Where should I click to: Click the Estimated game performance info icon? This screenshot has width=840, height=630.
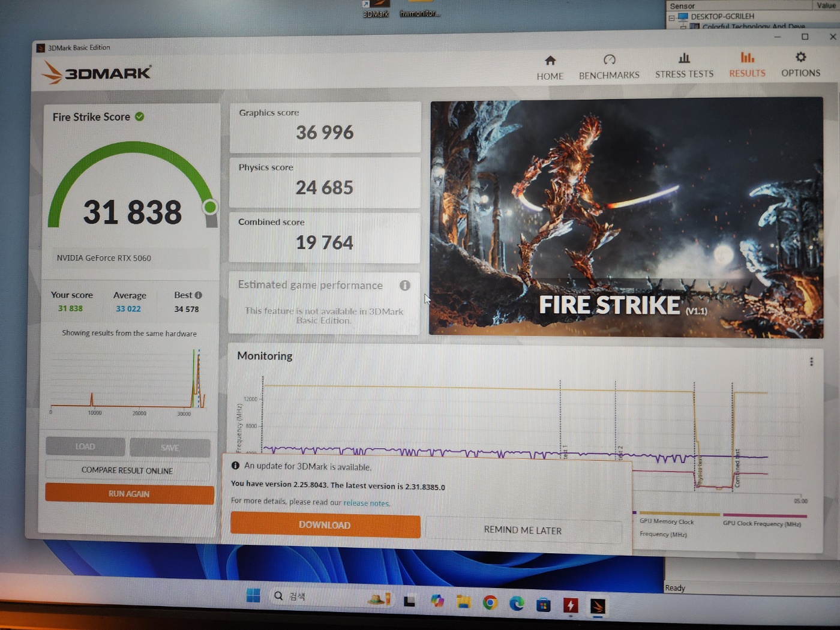tap(405, 286)
